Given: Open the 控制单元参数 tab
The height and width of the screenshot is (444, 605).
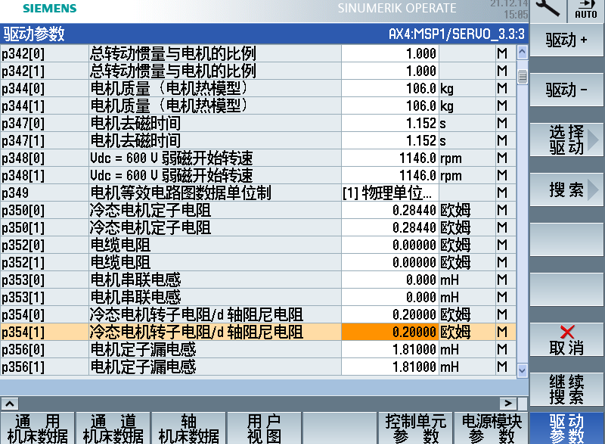Looking at the screenshot, I should 416,428.
